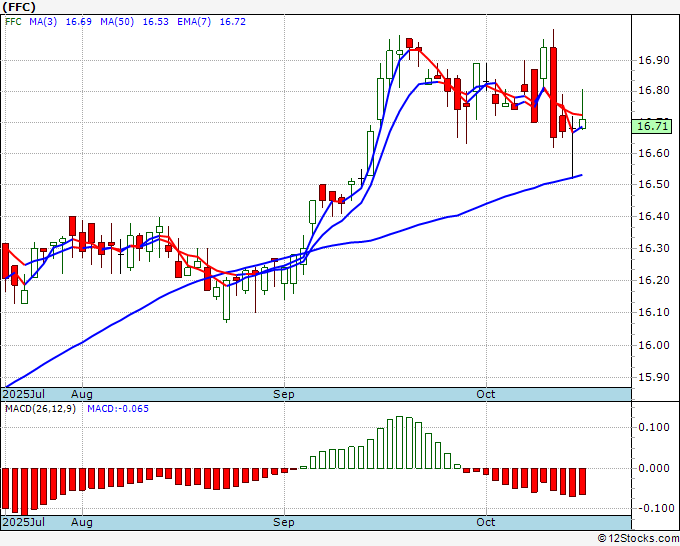The height and width of the screenshot is (546, 680).
Task: Click the MACD(26,12,9) indicator label
Action: tap(40, 409)
